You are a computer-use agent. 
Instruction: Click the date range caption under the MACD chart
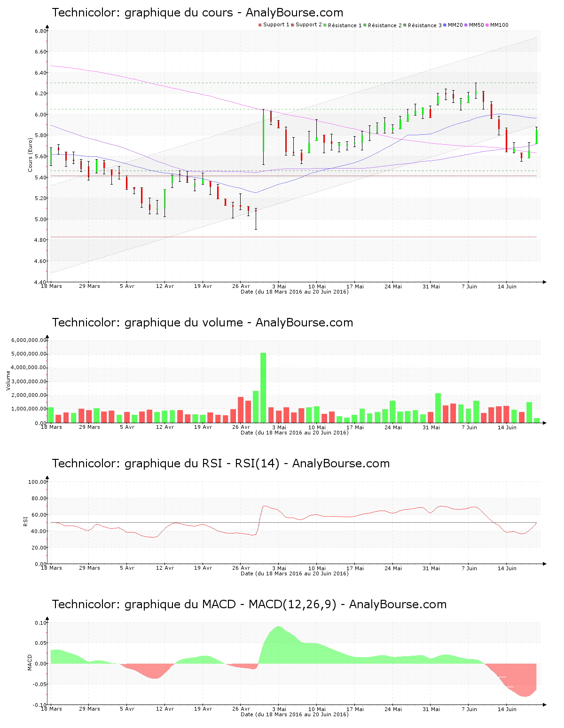click(x=295, y=714)
